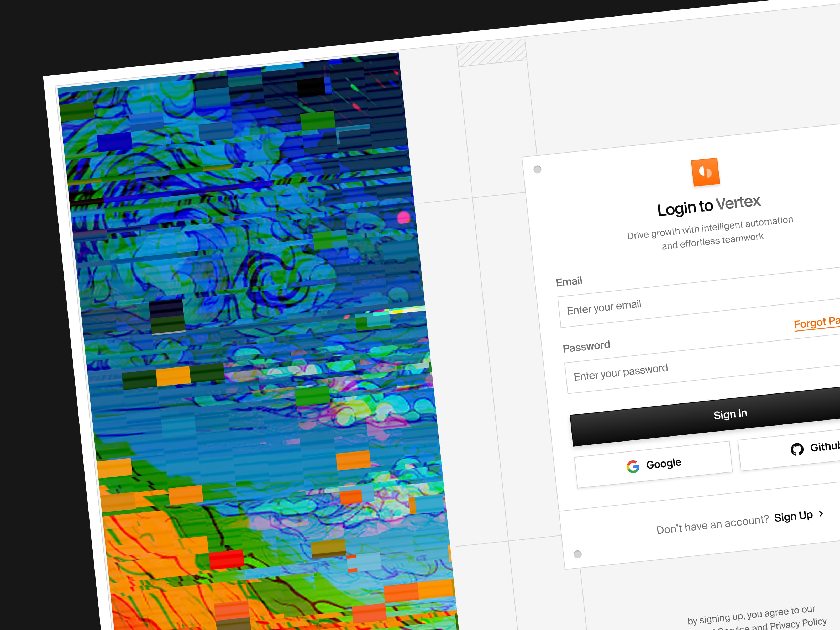The height and width of the screenshot is (630, 840).
Task: Click the orange Vertex logo icon
Action: 705,172
